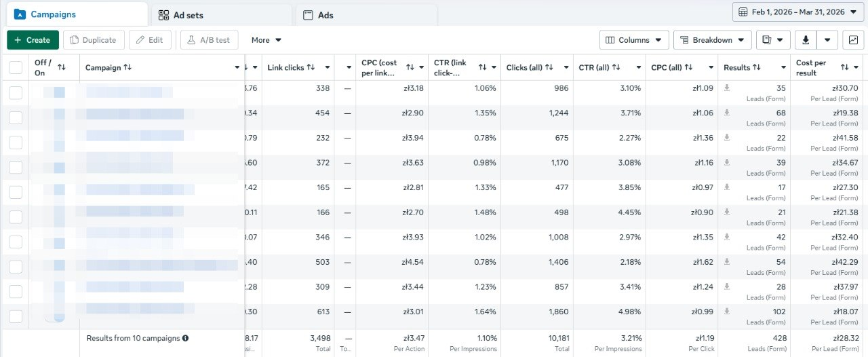868x357 pixels.
Task: Click the lead form icon beside 42 results
Action: pyautogui.click(x=727, y=237)
